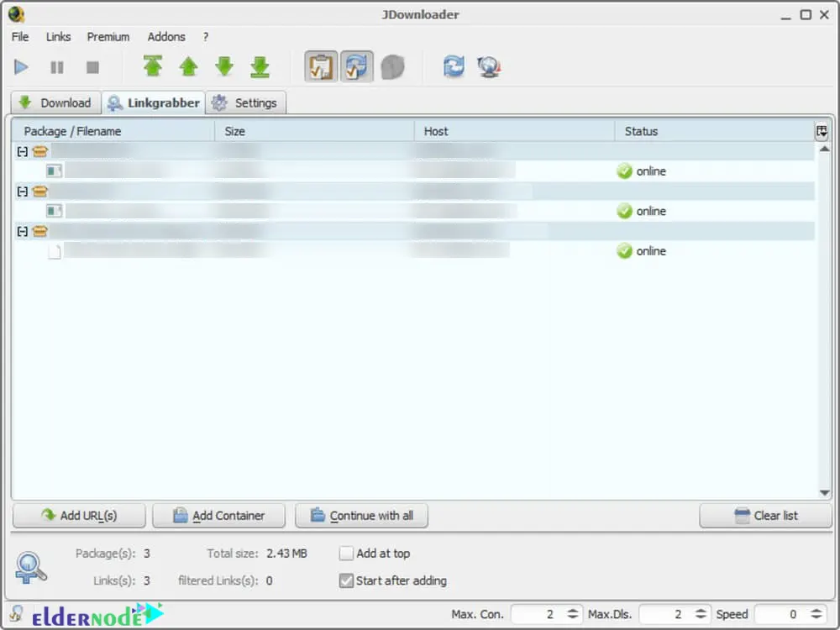
Task: Click the globe update-check icon
Action: tap(489, 66)
